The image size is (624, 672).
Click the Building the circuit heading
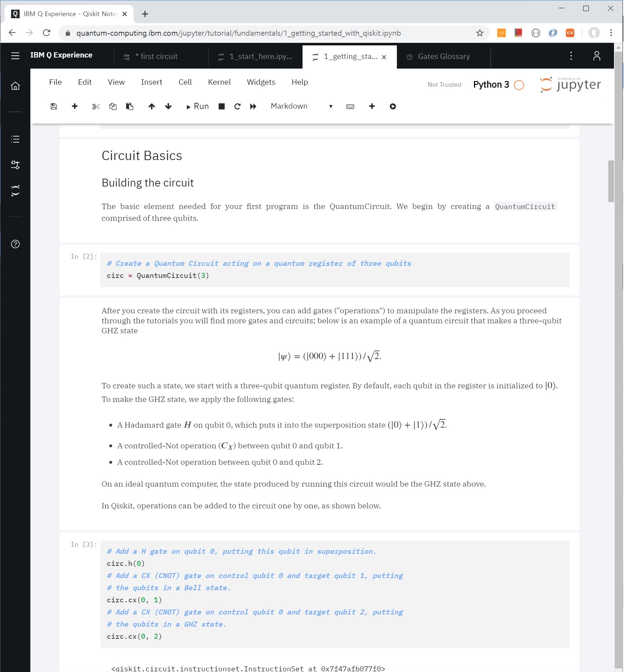(148, 183)
